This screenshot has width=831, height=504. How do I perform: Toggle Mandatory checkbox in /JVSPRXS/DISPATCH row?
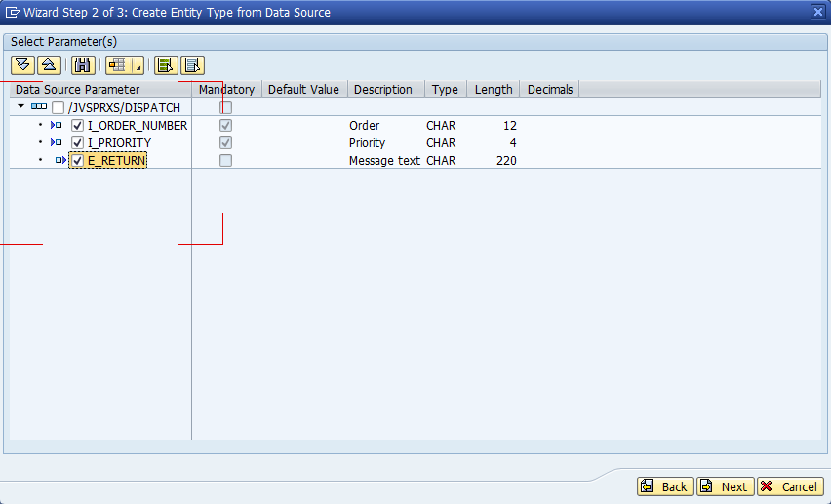coord(225,107)
